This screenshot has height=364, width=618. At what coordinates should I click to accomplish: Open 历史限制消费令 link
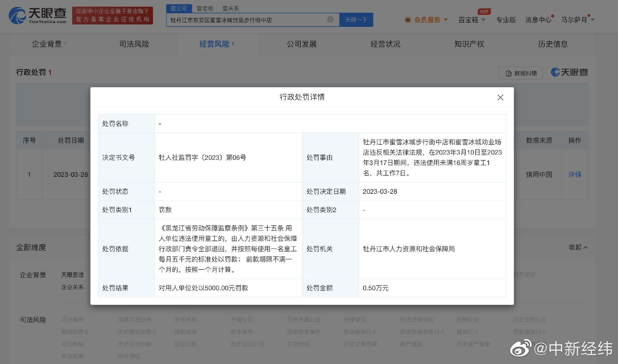[x=137, y=332]
